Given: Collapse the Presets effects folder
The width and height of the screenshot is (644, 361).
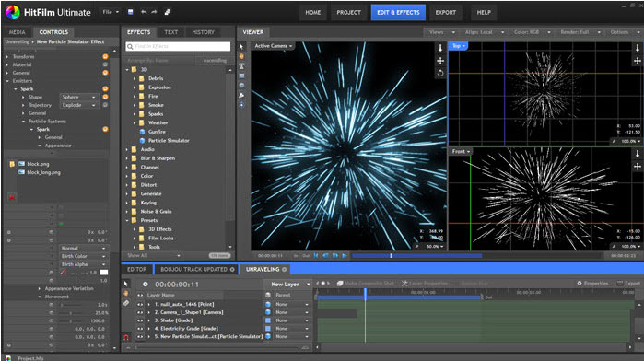Looking at the screenshot, I should pyautogui.click(x=127, y=220).
